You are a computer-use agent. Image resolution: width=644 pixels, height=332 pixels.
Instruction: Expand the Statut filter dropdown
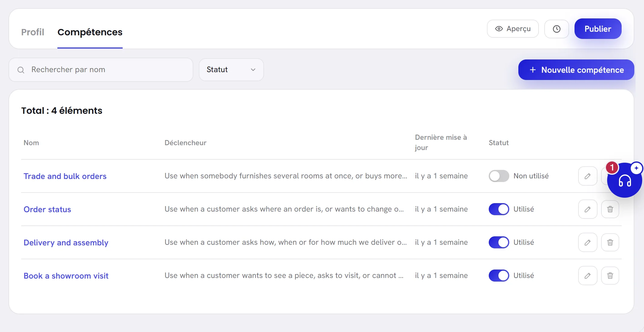231,70
